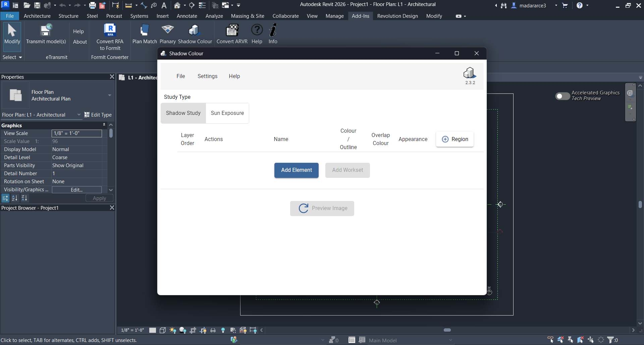The image size is (644, 345).
Task: Click the Visibility/Graphics Edit... button
Action: point(77,190)
